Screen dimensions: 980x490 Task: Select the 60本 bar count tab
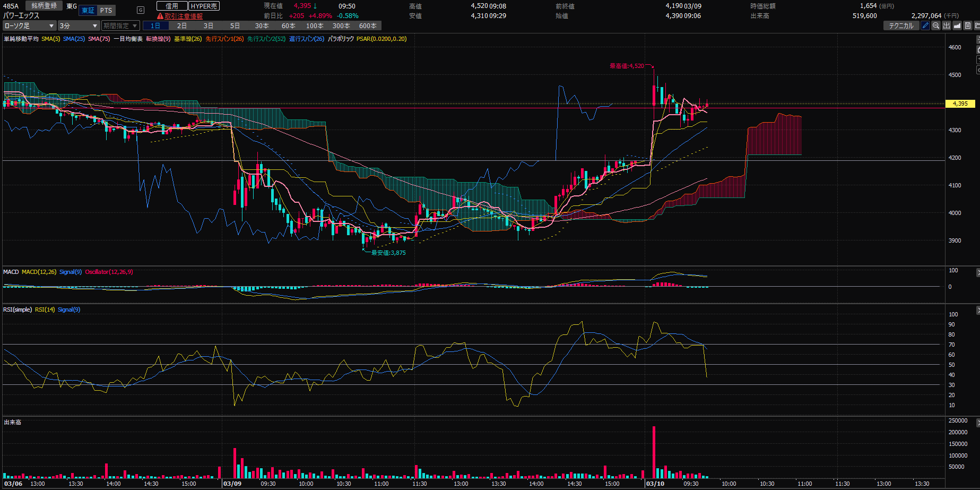pyautogui.click(x=288, y=25)
